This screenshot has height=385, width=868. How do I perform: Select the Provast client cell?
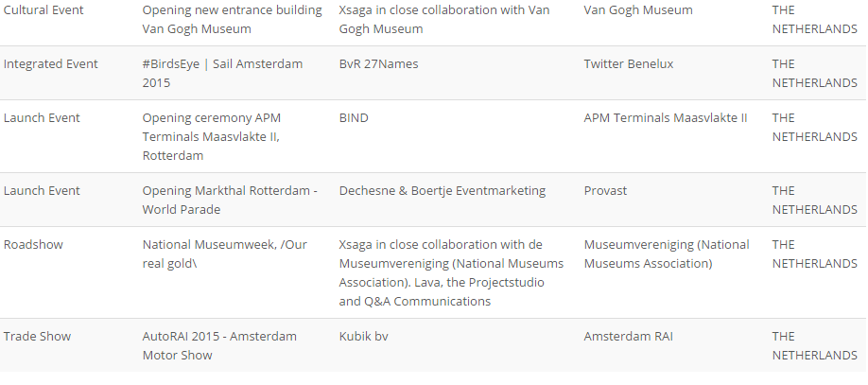(x=606, y=190)
